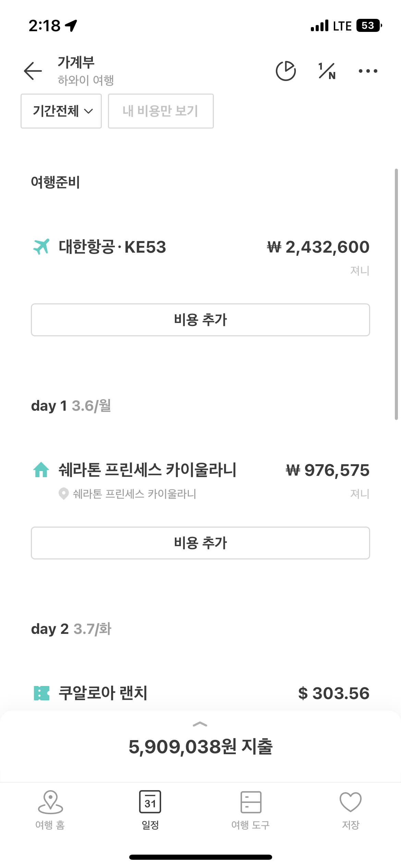The height and width of the screenshot is (868, 401).
Task: Open the 저장 heart tab
Action: point(351,810)
